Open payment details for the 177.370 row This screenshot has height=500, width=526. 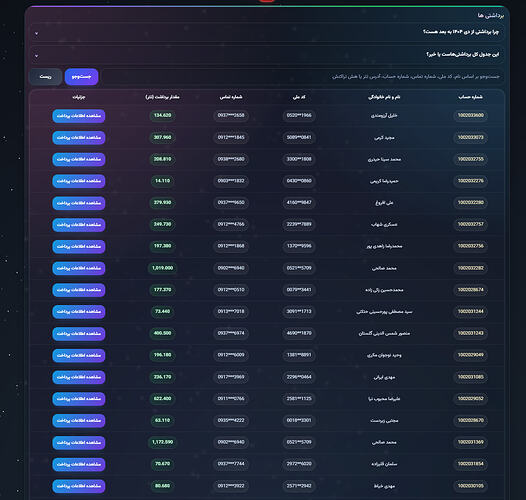point(79,290)
